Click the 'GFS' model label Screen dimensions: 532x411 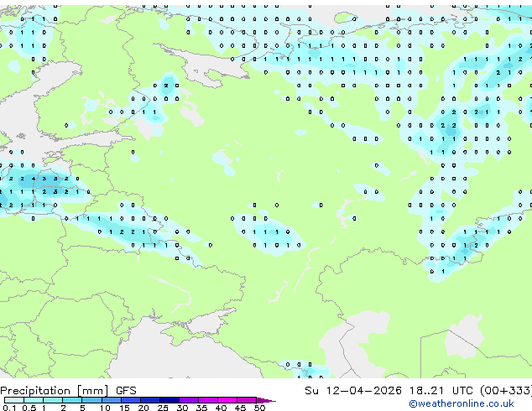[126, 391]
